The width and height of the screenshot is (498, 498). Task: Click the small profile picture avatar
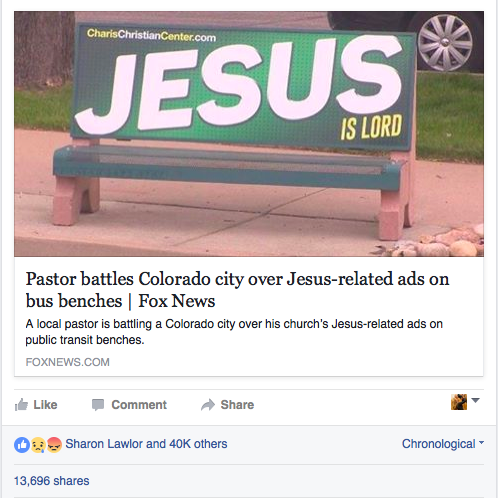pos(459,402)
